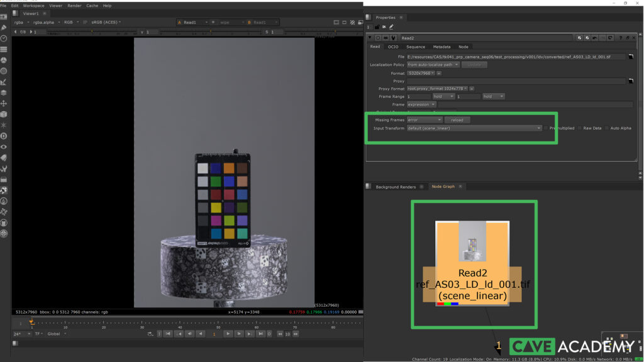Switch to the OCIO tab
644x362 pixels.
[x=393, y=47]
